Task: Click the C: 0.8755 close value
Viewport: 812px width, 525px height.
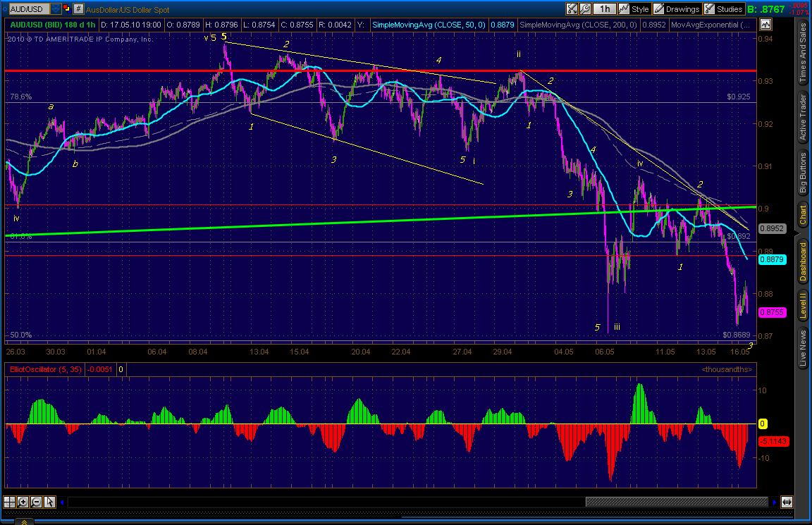Action: pos(297,25)
